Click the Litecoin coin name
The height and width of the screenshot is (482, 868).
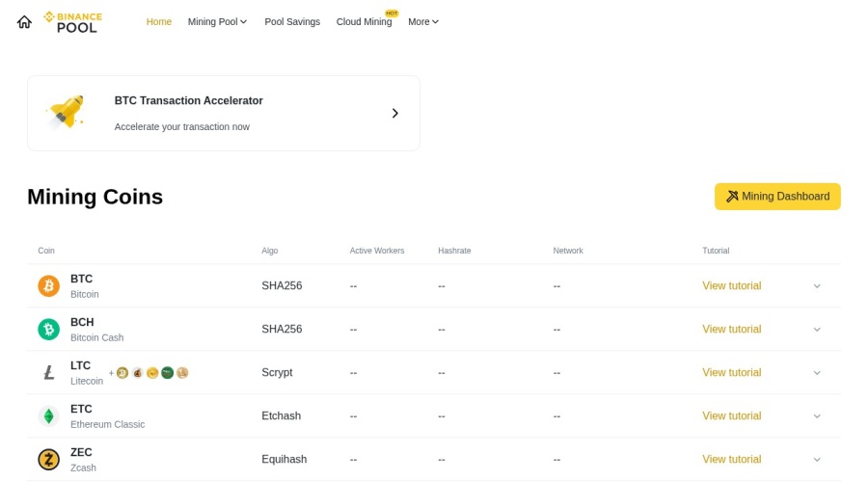click(x=87, y=382)
